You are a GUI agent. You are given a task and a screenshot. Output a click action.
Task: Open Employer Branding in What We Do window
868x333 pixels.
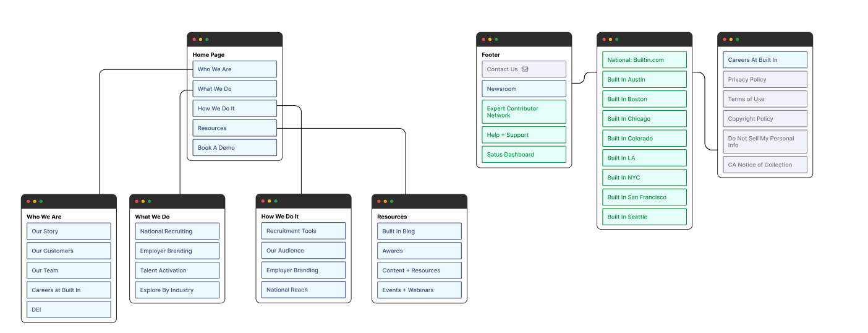[x=177, y=251]
